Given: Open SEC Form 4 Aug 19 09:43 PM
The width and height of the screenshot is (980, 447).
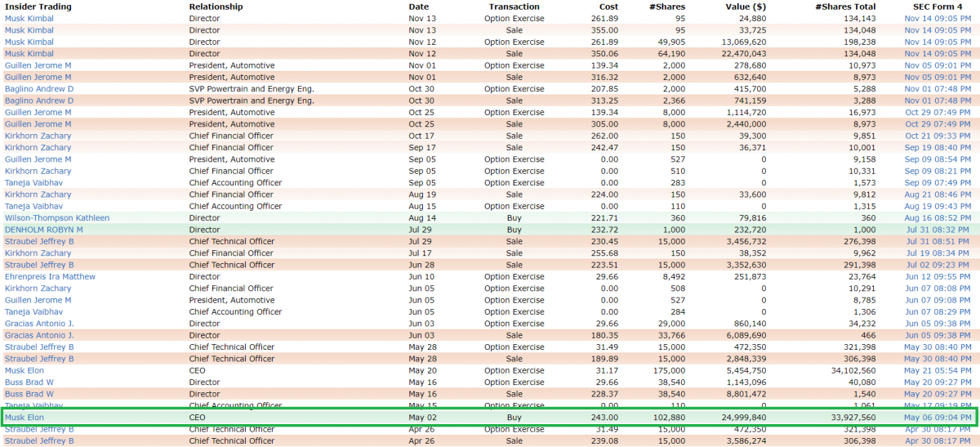Looking at the screenshot, I should 938,206.
